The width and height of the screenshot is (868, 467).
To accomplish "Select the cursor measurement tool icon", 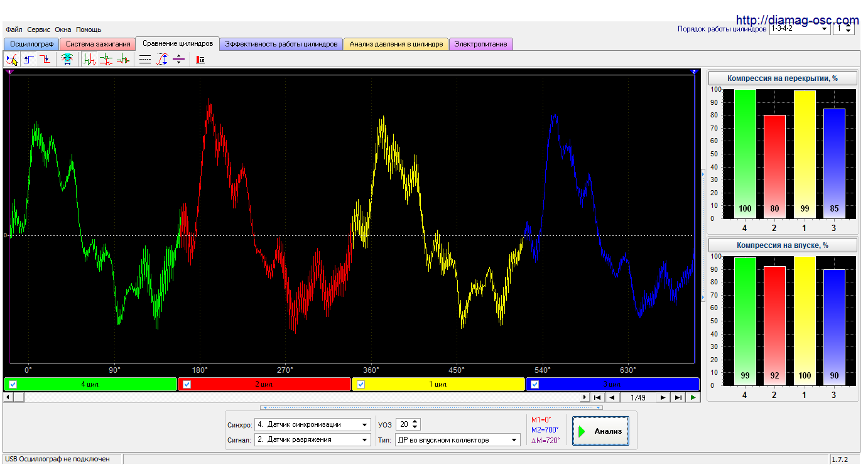I will (11, 60).
